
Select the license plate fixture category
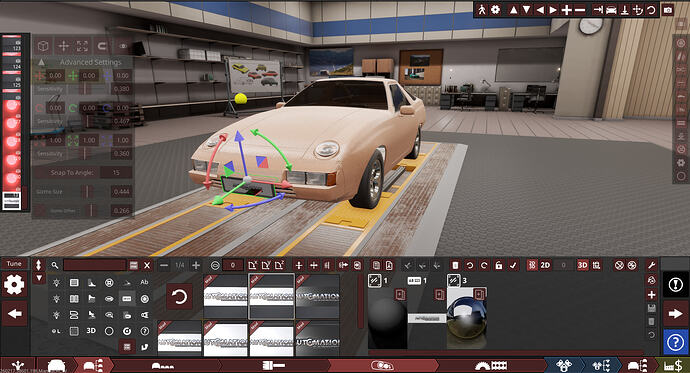point(127,299)
